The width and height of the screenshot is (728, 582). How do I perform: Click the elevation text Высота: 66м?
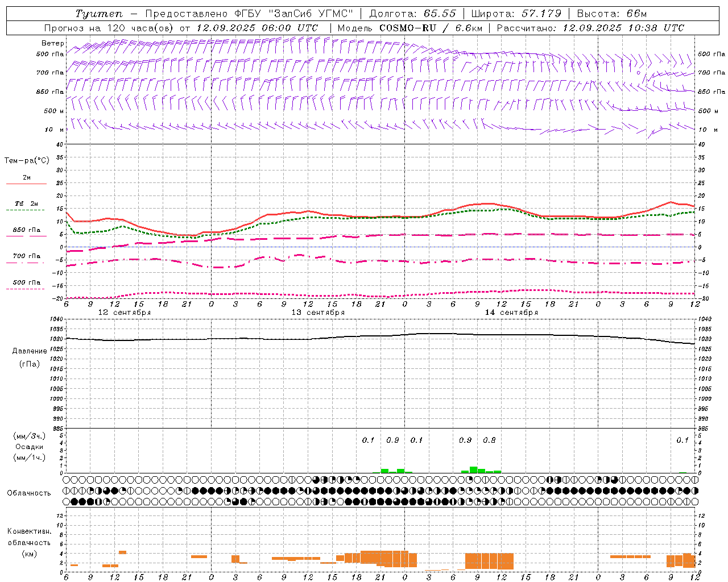click(611, 14)
